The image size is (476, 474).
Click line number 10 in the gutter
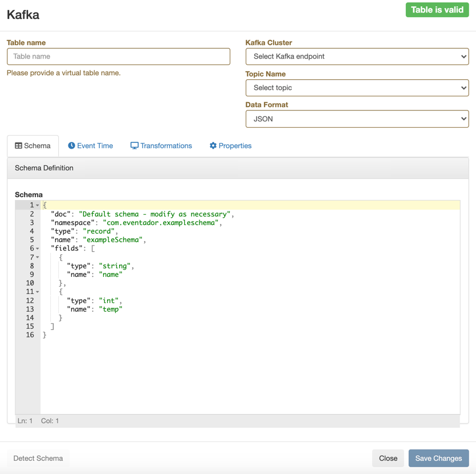(x=30, y=283)
